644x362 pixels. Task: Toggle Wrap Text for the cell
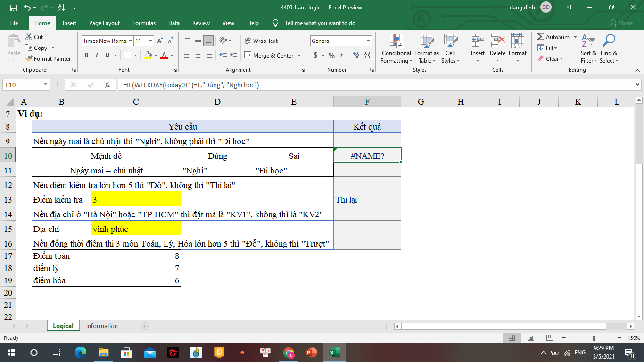click(262, 41)
